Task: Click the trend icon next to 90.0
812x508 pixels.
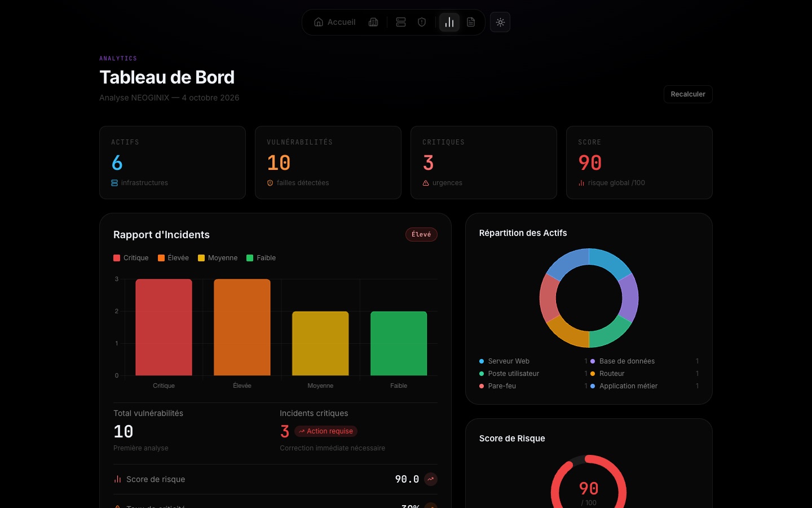Action: (x=431, y=479)
